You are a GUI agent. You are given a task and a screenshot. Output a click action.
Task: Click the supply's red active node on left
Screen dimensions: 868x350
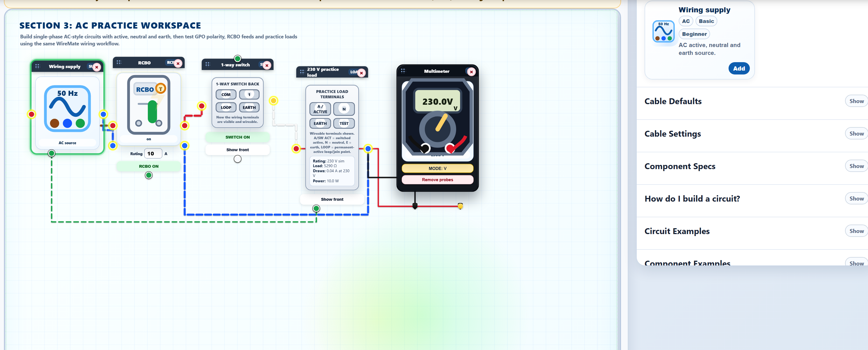31,115
